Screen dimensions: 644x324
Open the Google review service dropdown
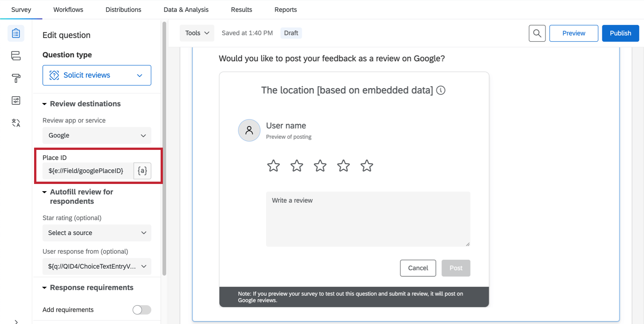click(97, 135)
